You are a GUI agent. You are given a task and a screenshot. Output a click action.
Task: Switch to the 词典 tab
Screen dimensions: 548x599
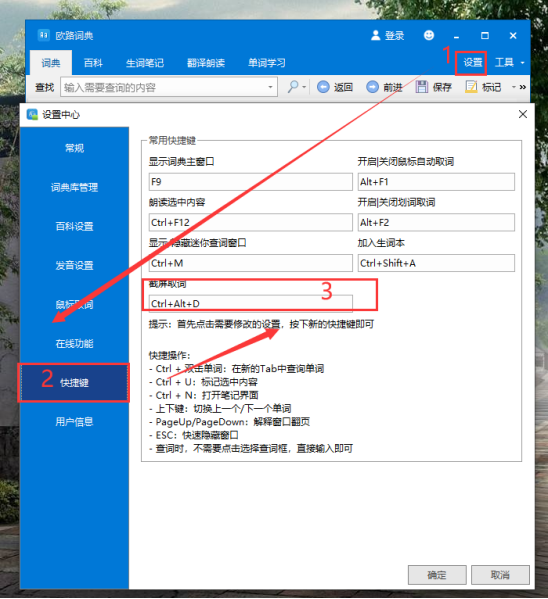click(x=51, y=63)
